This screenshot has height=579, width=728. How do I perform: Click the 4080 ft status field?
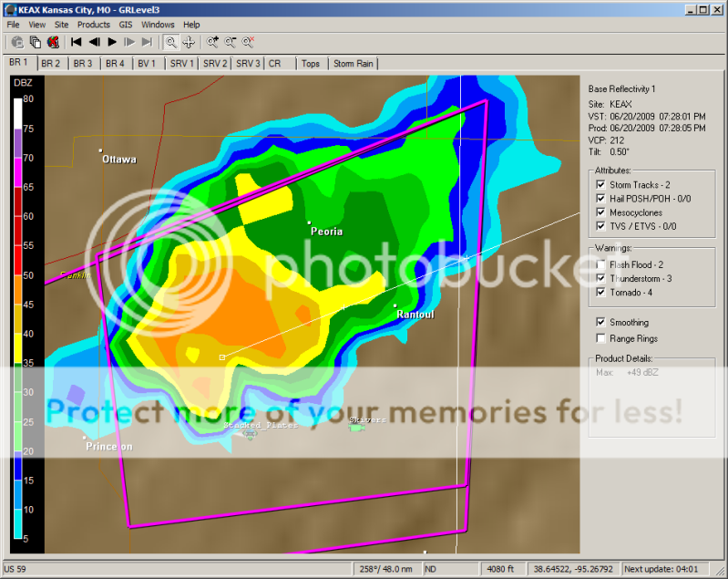tap(502, 569)
